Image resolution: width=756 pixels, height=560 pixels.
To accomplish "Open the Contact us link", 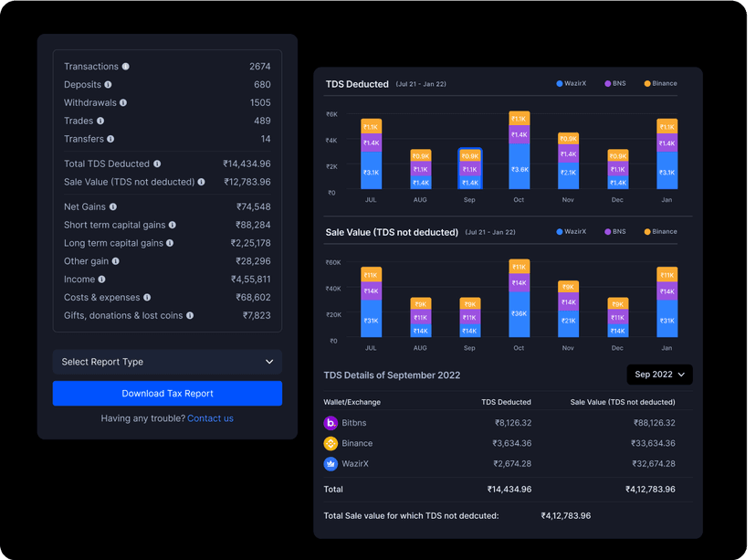I will 210,418.
